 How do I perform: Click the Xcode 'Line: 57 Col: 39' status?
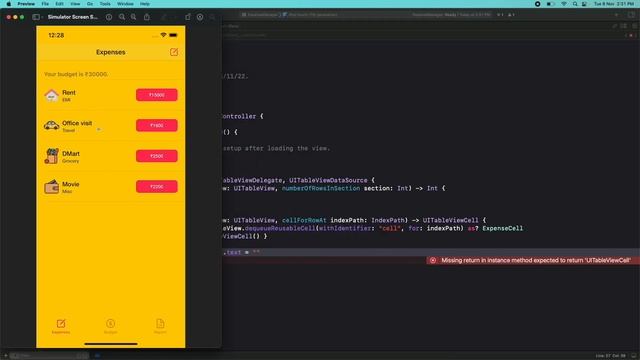click(610, 356)
